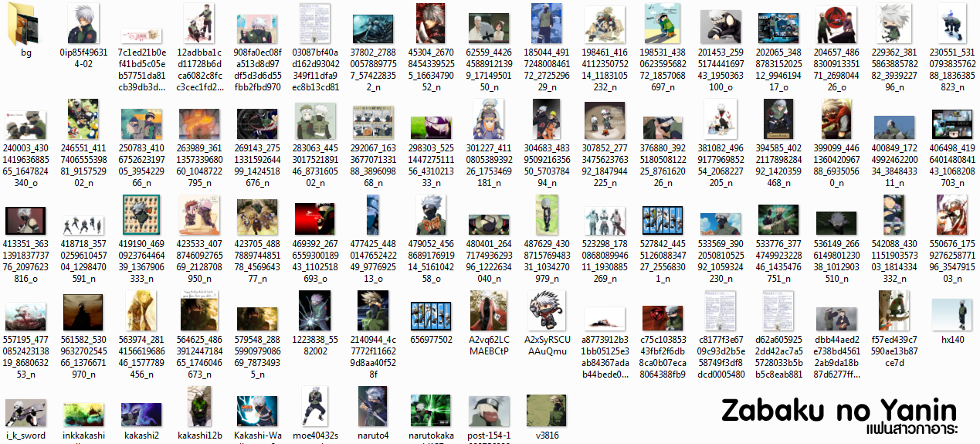Viewport: 980px width, 444px height.
Task: Select picture file 246551_411
Action: tap(83, 119)
